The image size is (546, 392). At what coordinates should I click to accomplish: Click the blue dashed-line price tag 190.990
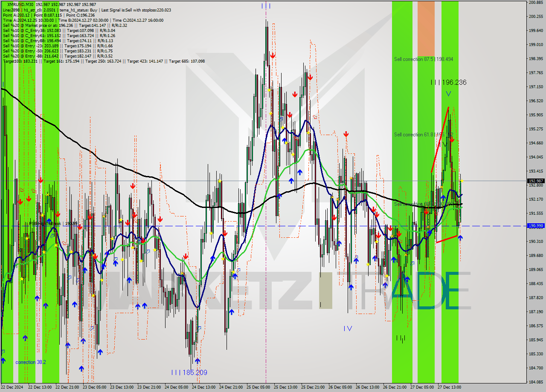click(536, 226)
